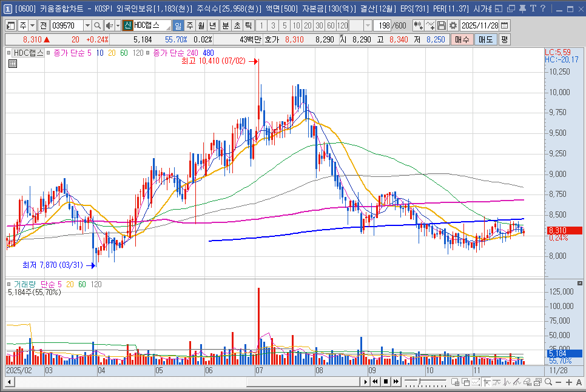Select interval preset 1
The width and height of the screenshot is (586, 392).
click(261, 25)
